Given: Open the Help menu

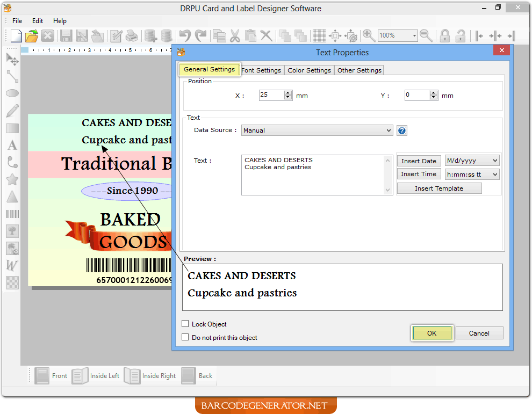Looking at the screenshot, I should click(60, 21).
